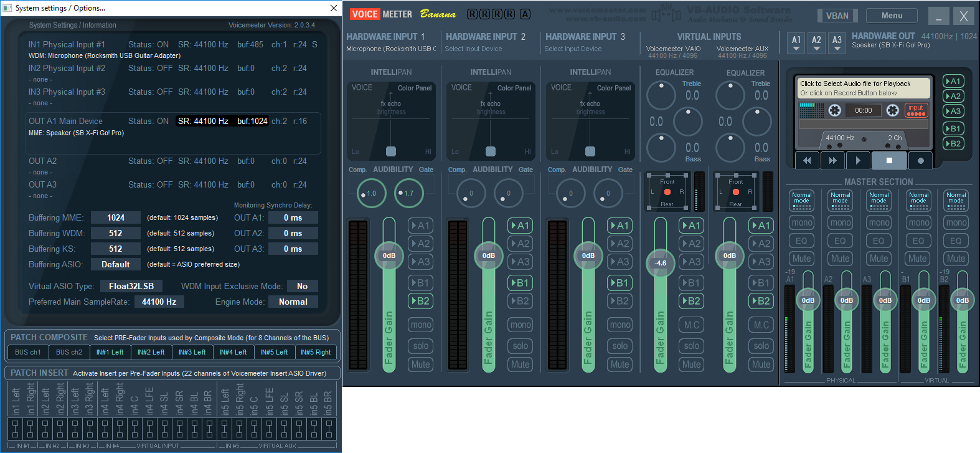Mute the A1 master bus
980x453 pixels.
[x=802, y=259]
